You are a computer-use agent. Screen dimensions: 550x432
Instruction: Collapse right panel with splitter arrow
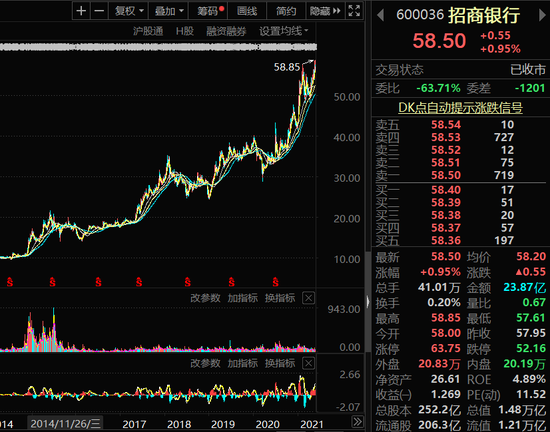pos(368,302)
